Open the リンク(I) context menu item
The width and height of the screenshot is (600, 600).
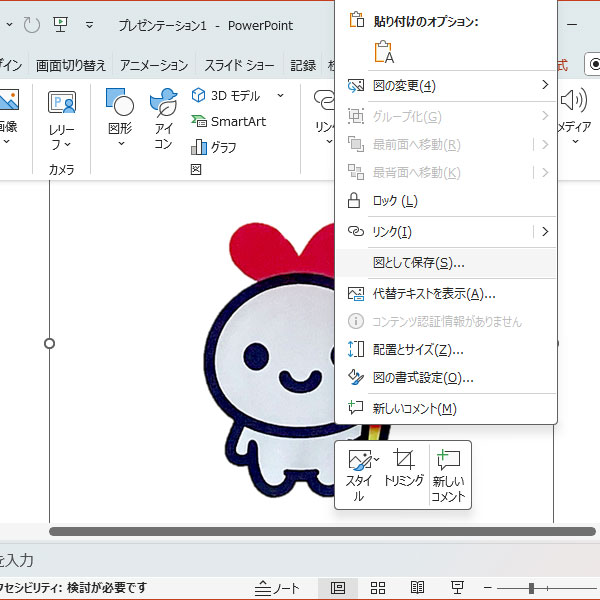(434, 232)
